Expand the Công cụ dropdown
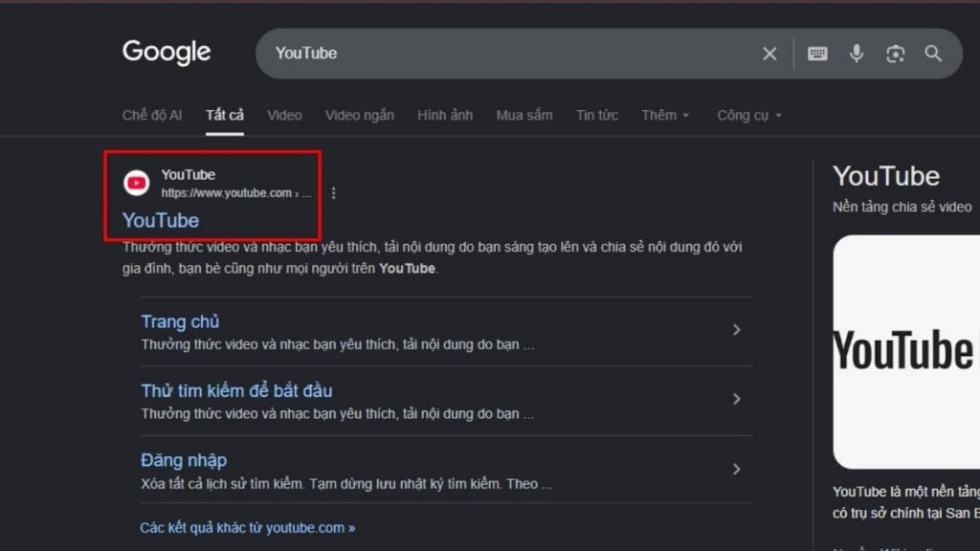980x551 pixels. pyautogui.click(x=748, y=115)
